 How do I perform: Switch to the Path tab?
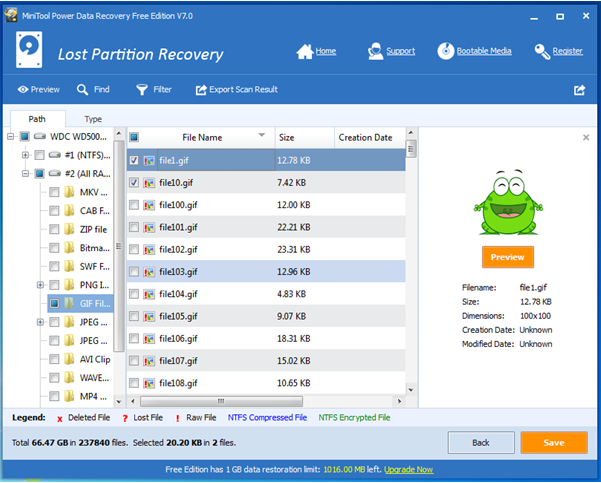click(37, 119)
